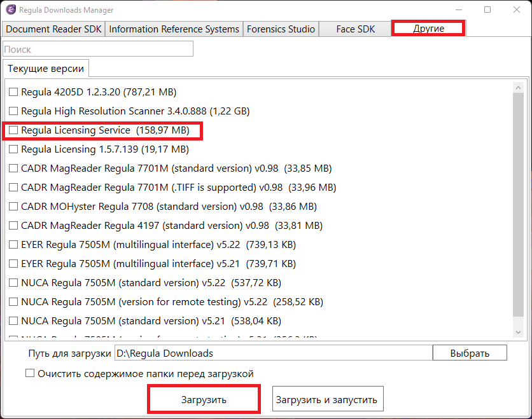The image size is (532, 419).
Task: Tick NUCA 7505M standard version v5.21 checkbox
Action: point(13,320)
